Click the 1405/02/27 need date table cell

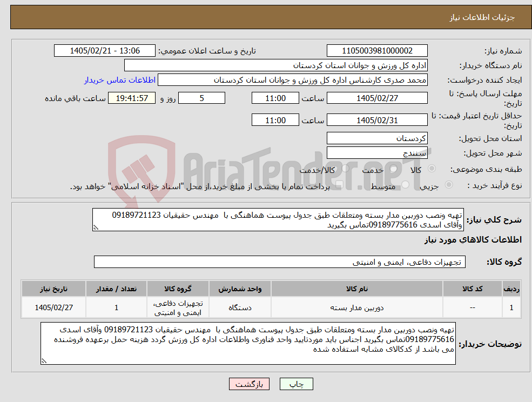pyautogui.click(x=53, y=307)
